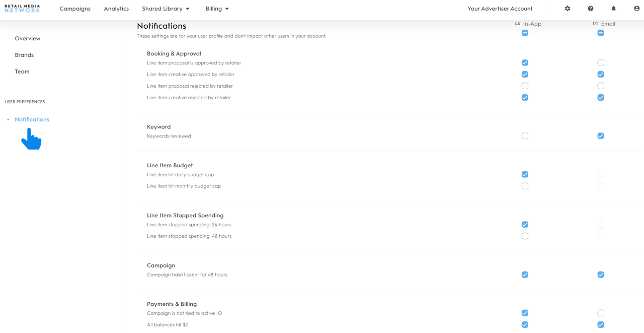644x333 pixels.
Task: Click the Retail Media Network logo
Action: point(22,9)
